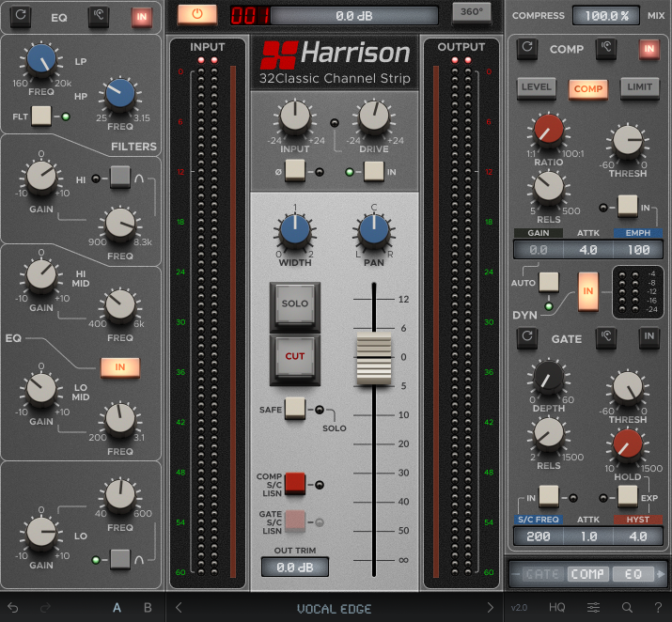Click the OUT TRIM 0.0 dB field

(x=295, y=568)
